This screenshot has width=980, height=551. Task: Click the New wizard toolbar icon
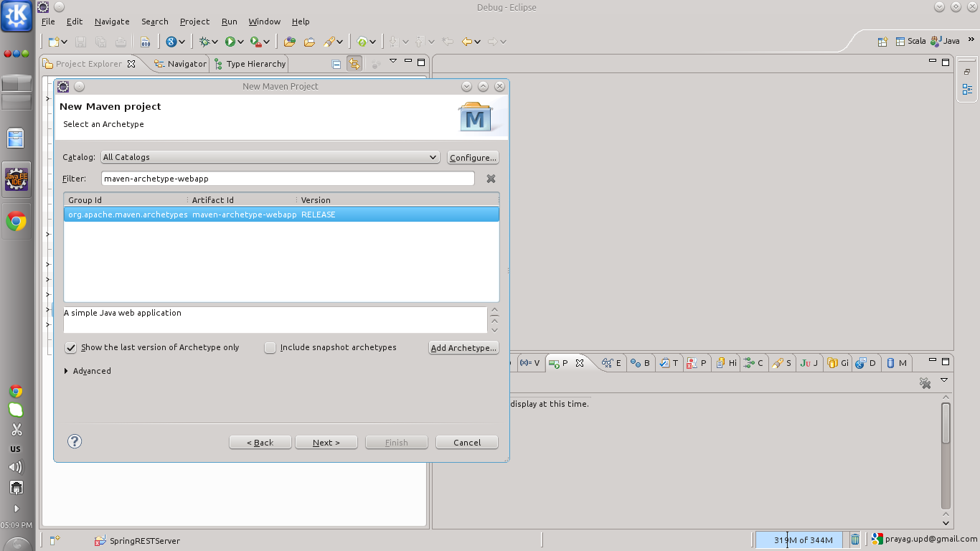[54, 42]
